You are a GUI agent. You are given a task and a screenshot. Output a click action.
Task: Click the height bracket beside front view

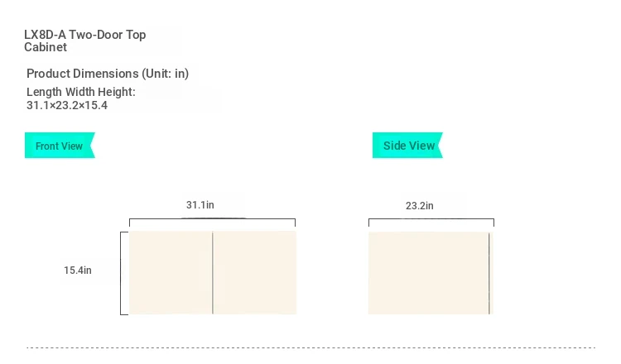click(124, 273)
